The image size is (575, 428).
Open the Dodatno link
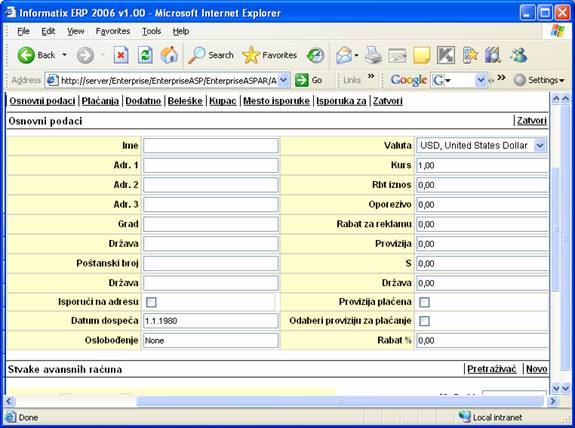tap(143, 101)
